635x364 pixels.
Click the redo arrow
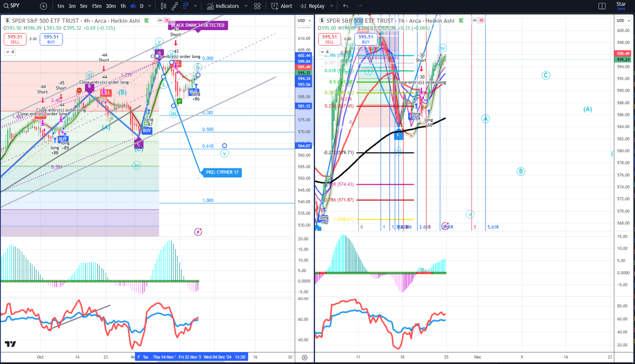[360, 6]
